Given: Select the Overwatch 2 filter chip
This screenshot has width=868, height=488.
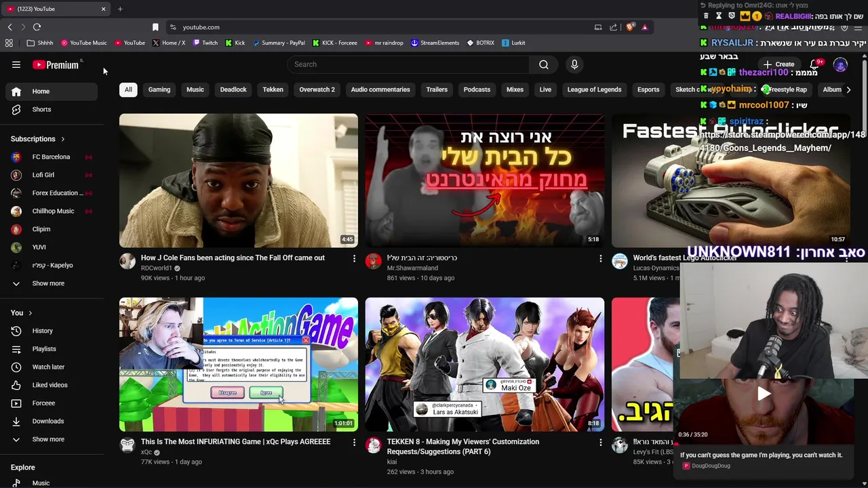Looking at the screenshot, I should tap(317, 89).
